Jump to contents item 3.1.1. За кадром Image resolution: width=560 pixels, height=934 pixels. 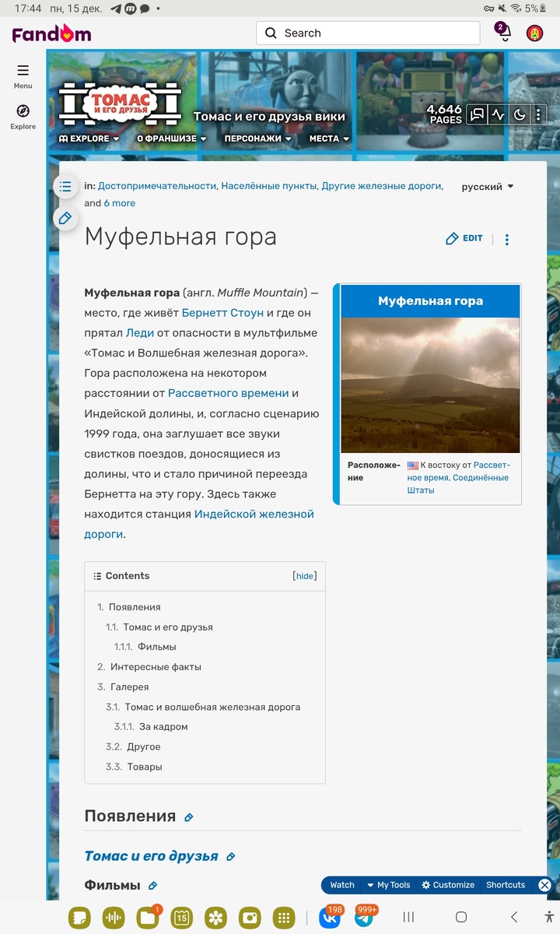pos(151,727)
